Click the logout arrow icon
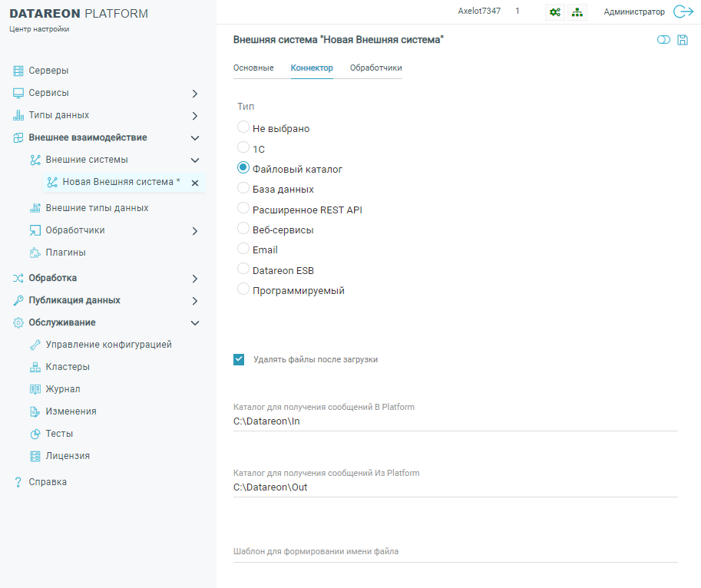Viewport: 701px width, 588px height. click(x=683, y=12)
